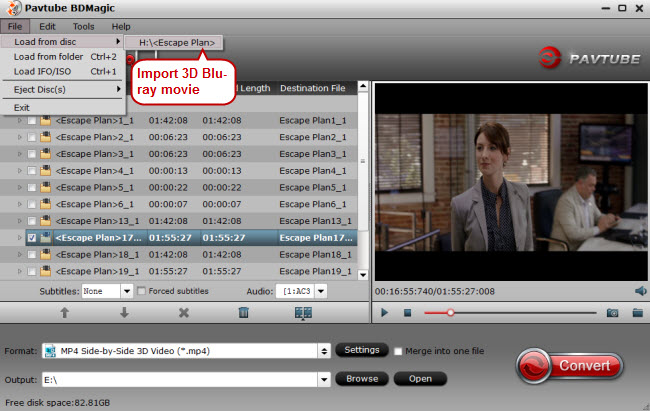Check the Escape Plan>13_1 title checkbox
Screen dimensions: 650x411
coord(32,221)
